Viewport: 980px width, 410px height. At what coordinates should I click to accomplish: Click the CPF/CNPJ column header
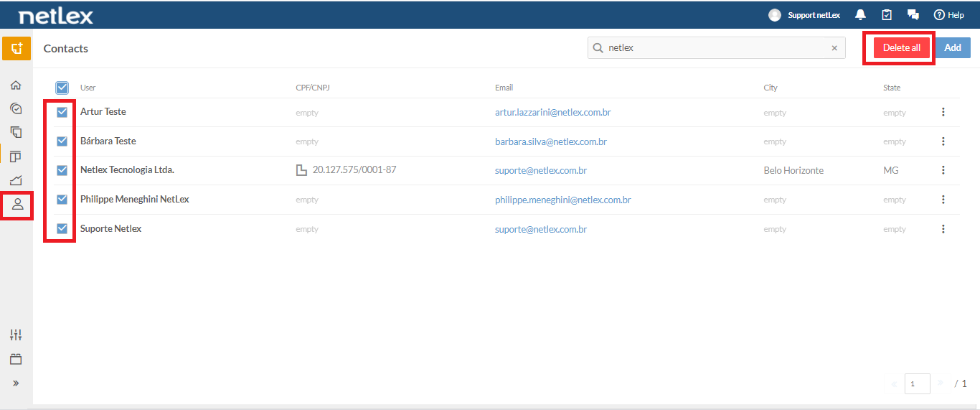pos(313,88)
